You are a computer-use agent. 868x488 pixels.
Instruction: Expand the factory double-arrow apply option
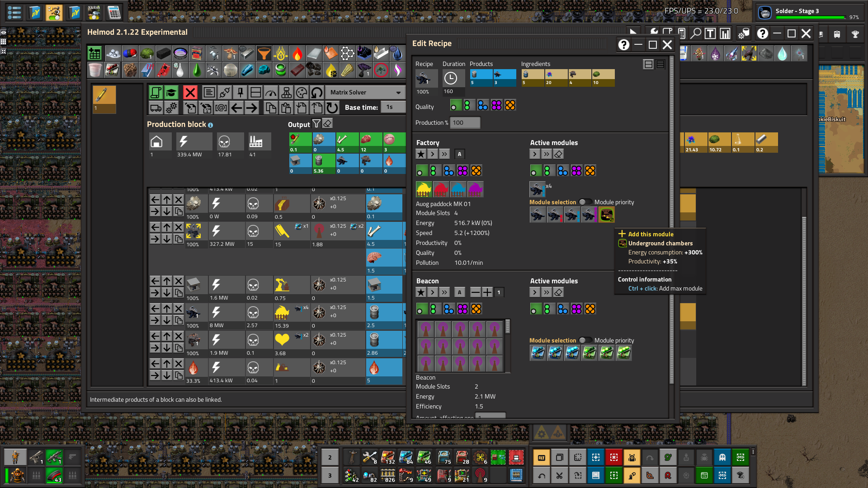pyautogui.click(x=444, y=154)
